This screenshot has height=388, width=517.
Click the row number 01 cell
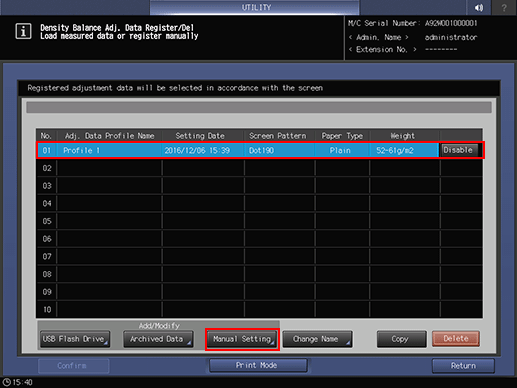pos(47,150)
